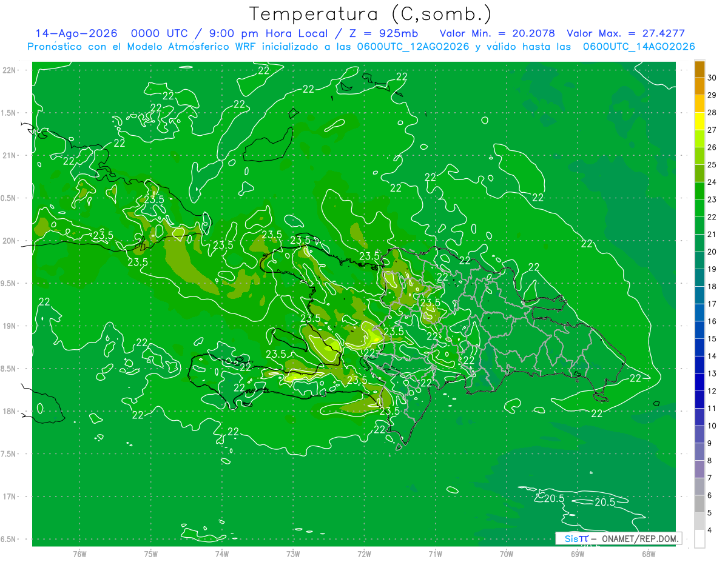Image resolution: width=728 pixels, height=562 pixels.
Task: Click the '69W' longitude axis label
Action: coord(578,554)
